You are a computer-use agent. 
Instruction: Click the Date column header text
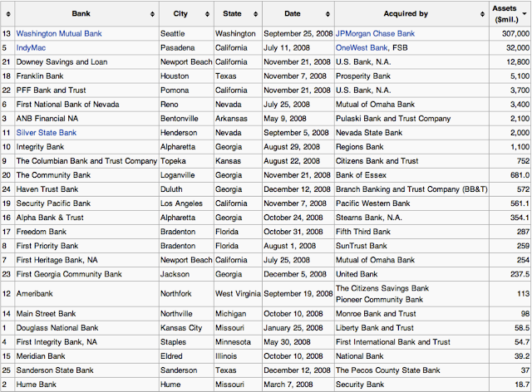(293, 13)
